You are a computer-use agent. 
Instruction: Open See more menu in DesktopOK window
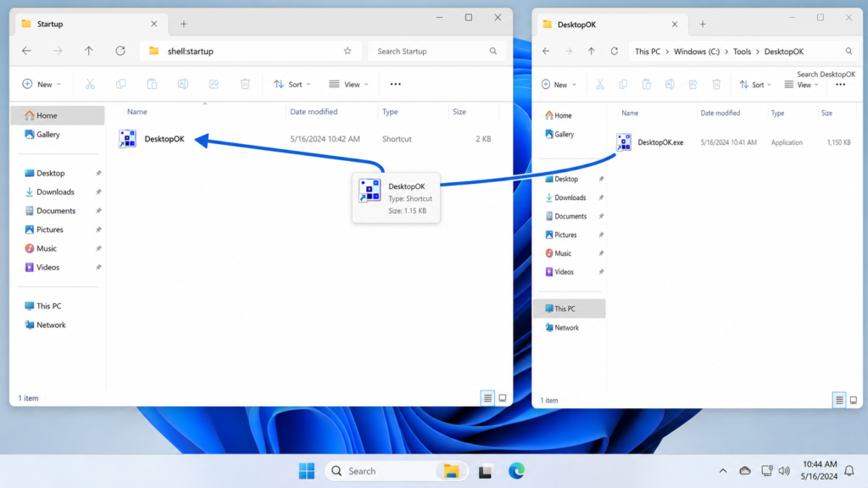840,85
